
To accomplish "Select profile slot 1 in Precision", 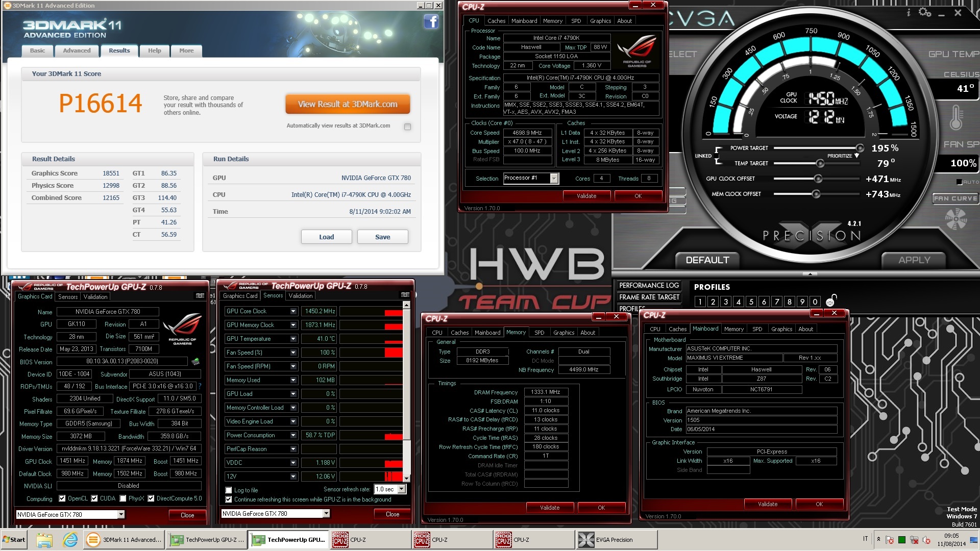I will click(700, 302).
